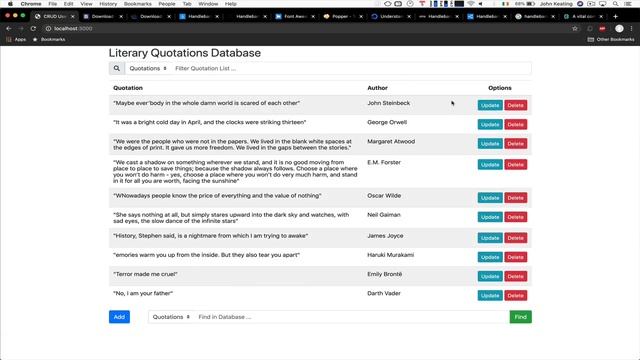Open a new browser tab
The height and width of the screenshot is (360, 640).
[x=615, y=16]
